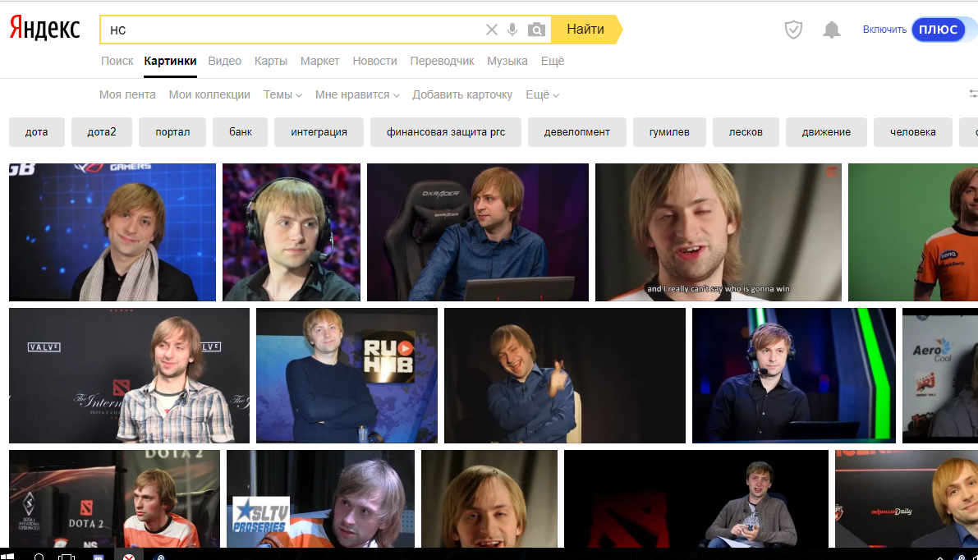Open Моя лента link
This screenshot has width=978, height=560.
click(127, 94)
